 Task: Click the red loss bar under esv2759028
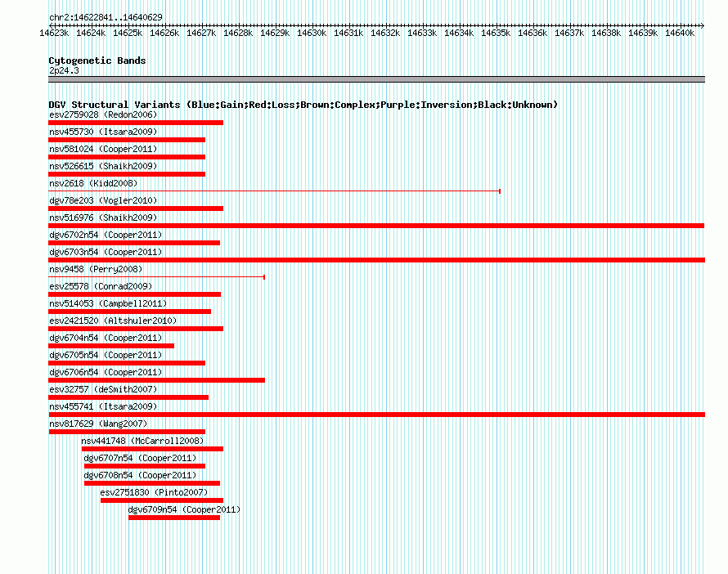tap(136, 123)
